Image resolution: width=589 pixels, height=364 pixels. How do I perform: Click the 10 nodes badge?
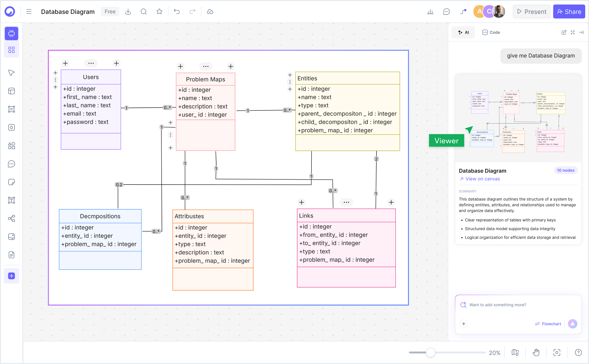[566, 171]
